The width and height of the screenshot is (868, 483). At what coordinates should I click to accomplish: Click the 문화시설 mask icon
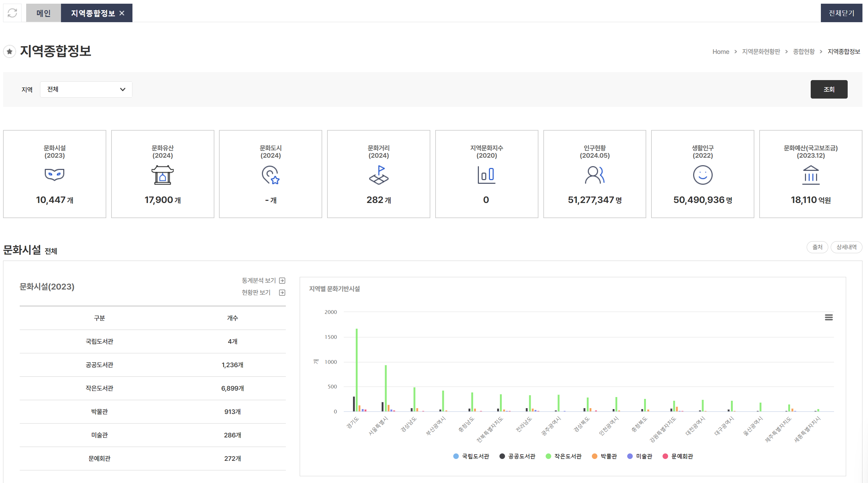[x=55, y=175]
